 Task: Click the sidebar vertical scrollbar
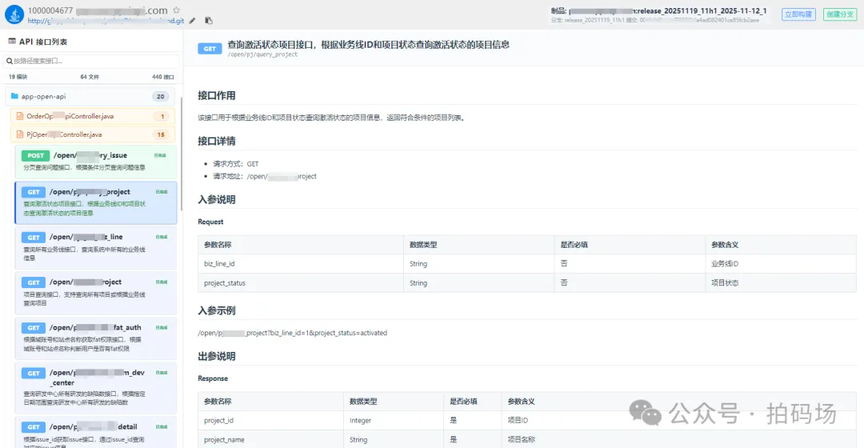pyautogui.click(x=181, y=152)
